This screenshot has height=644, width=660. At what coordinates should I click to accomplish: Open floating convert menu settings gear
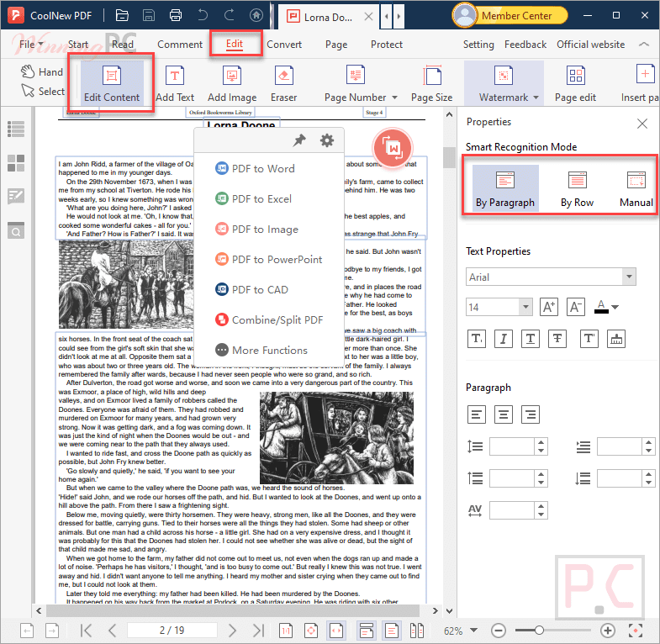coord(327,140)
